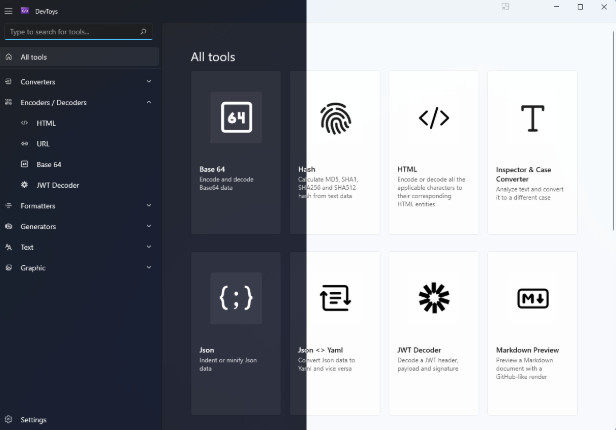This screenshot has width=616, height=430.
Task: Focus the tool search field
Action: click(78, 32)
